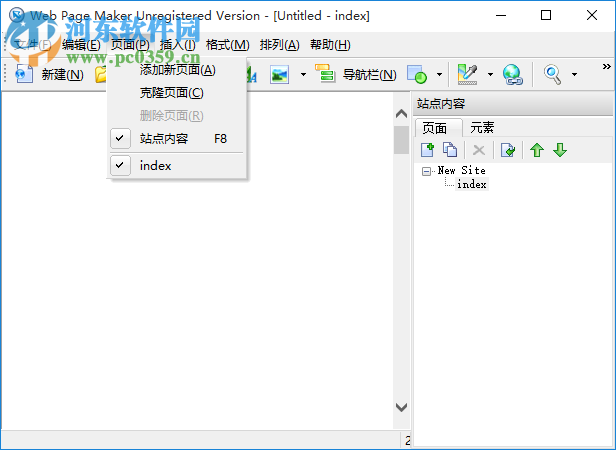This screenshot has width=616, height=450.
Task: Click the globe hyperlink icon
Action: tap(513, 74)
